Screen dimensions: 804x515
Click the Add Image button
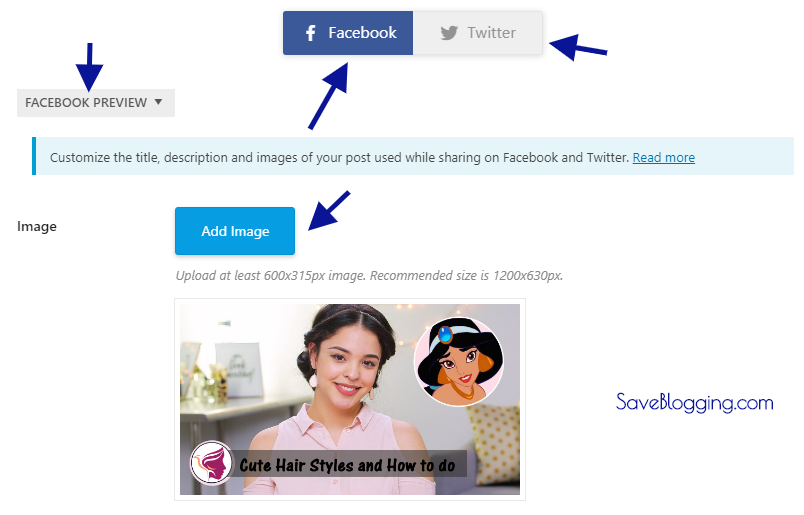point(235,231)
